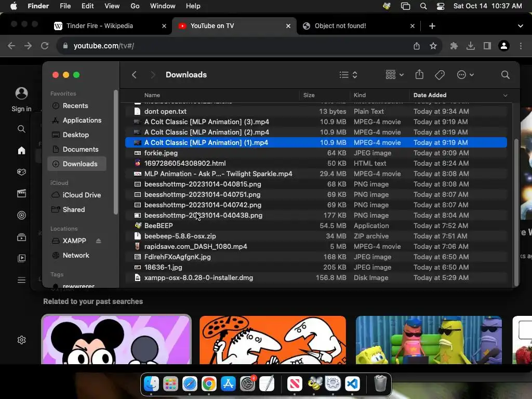The width and height of the screenshot is (532, 399).
Task: Select beebeep-5.8.6-osx.zip file
Action: point(316,236)
